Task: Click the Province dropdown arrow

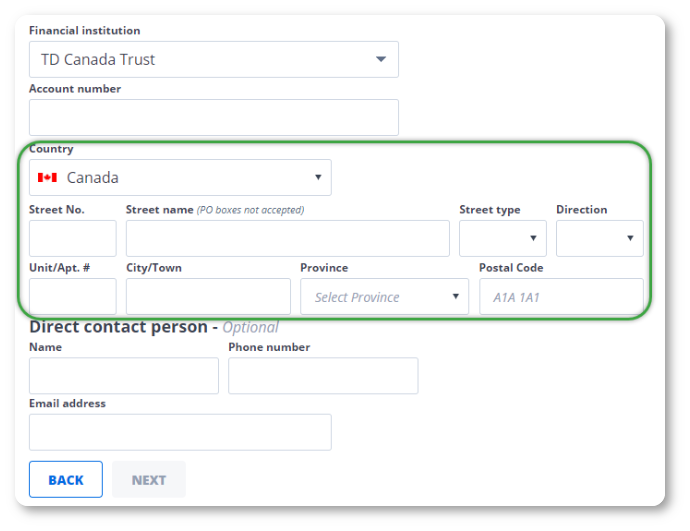Action: (x=455, y=297)
